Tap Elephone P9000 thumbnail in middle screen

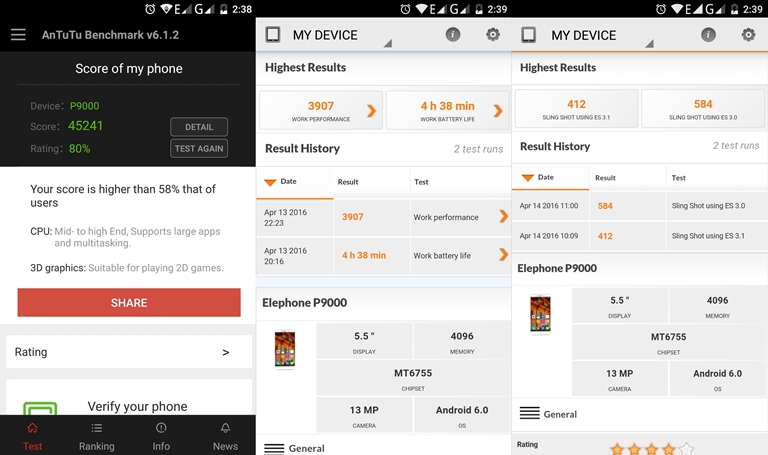pyautogui.click(x=285, y=349)
